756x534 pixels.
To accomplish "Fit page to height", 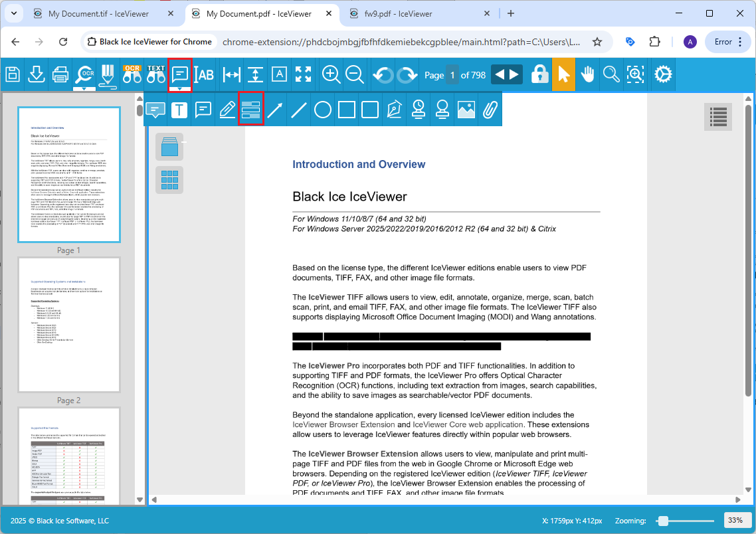I will [256, 74].
